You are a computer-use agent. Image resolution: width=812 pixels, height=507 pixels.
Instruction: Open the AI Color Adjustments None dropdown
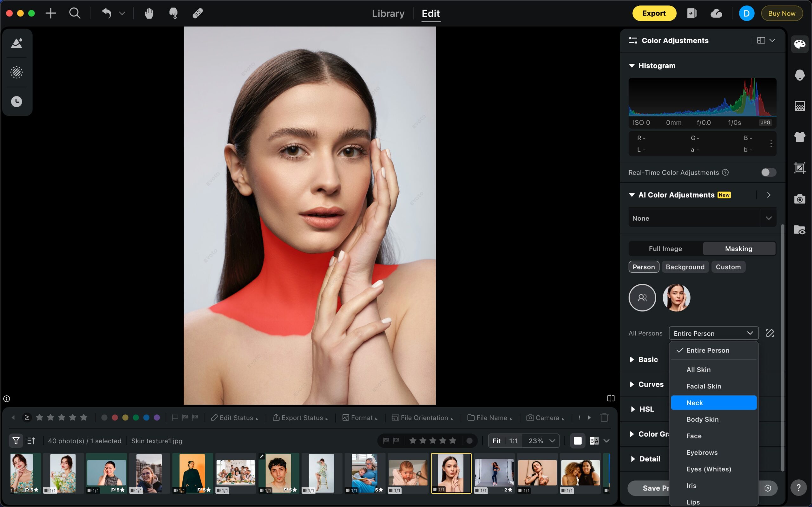tap(702, 218)
